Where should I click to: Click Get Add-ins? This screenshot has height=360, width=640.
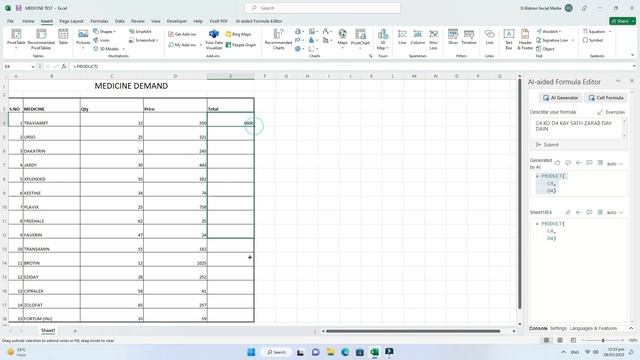click(x=182, y=34)
